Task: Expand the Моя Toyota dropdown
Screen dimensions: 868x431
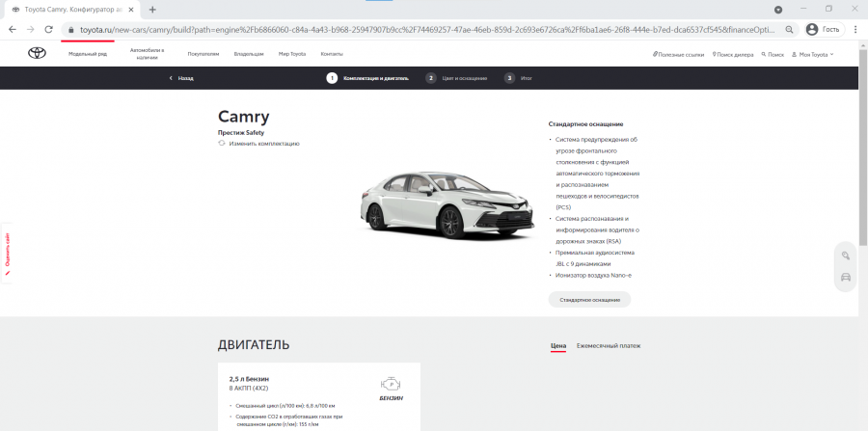Action: coord(813,55)
